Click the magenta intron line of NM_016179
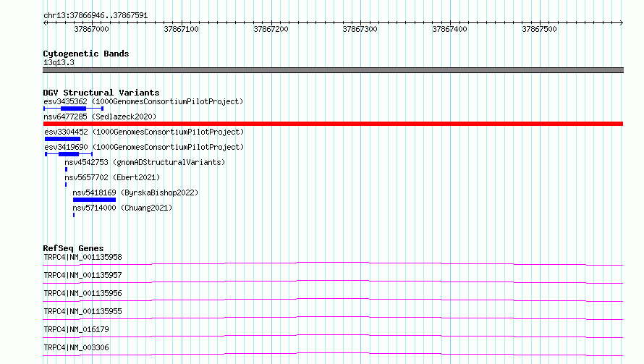Image resolution: width=644 pixels, height=364 pixels. [333, 335]
